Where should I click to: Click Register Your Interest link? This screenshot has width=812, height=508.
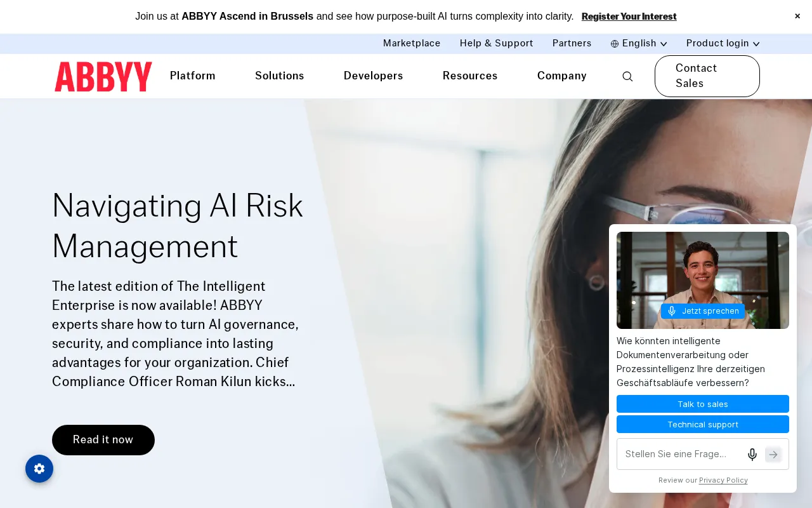pos(629,17)
